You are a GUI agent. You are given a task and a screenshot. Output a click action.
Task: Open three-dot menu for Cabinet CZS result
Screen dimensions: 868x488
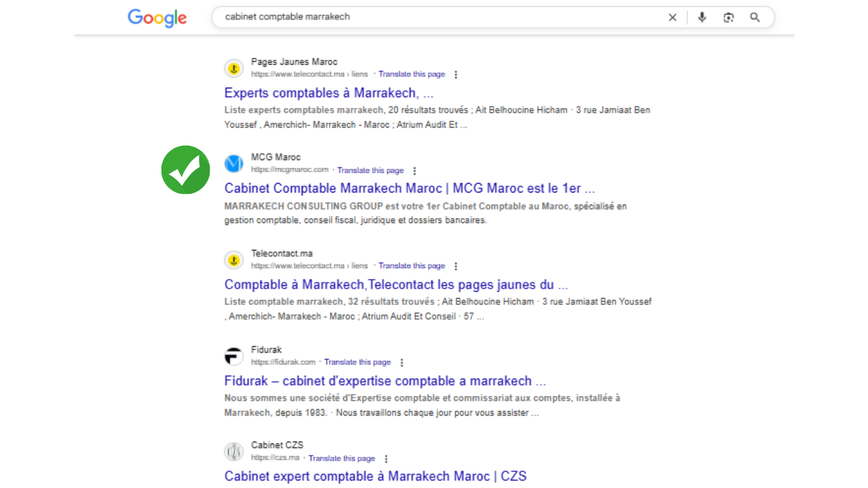point(386,458)
